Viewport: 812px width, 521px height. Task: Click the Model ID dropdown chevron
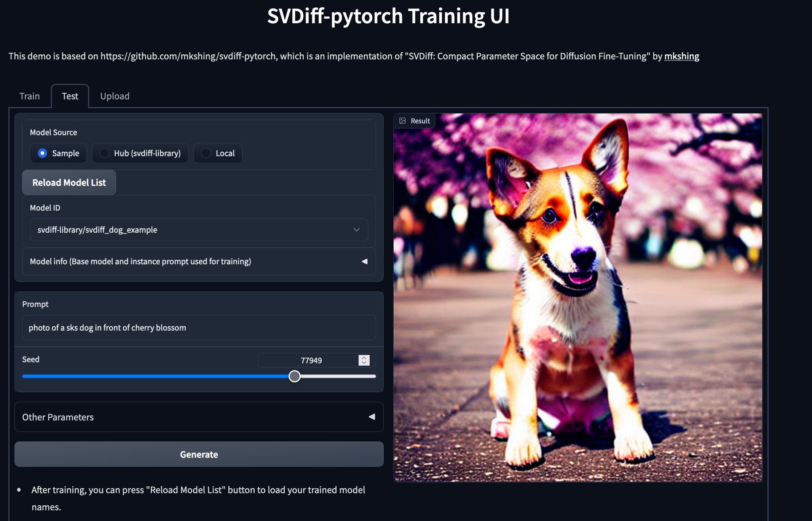pos(356,230)
